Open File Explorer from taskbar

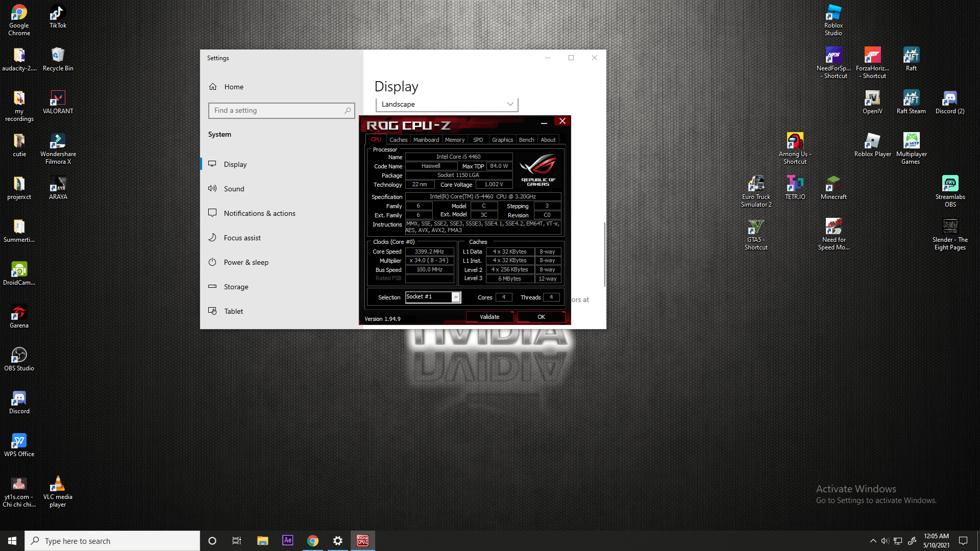(x=262, y=541)
